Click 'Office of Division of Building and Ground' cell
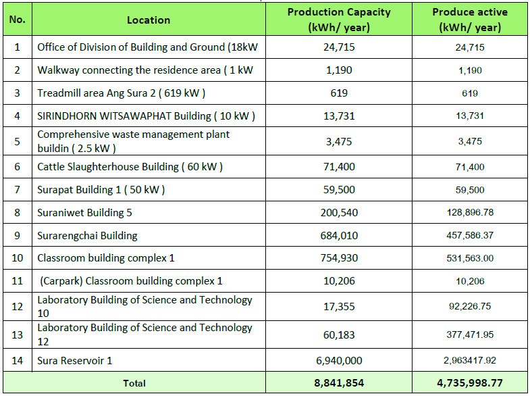 [x=148, y=47]
